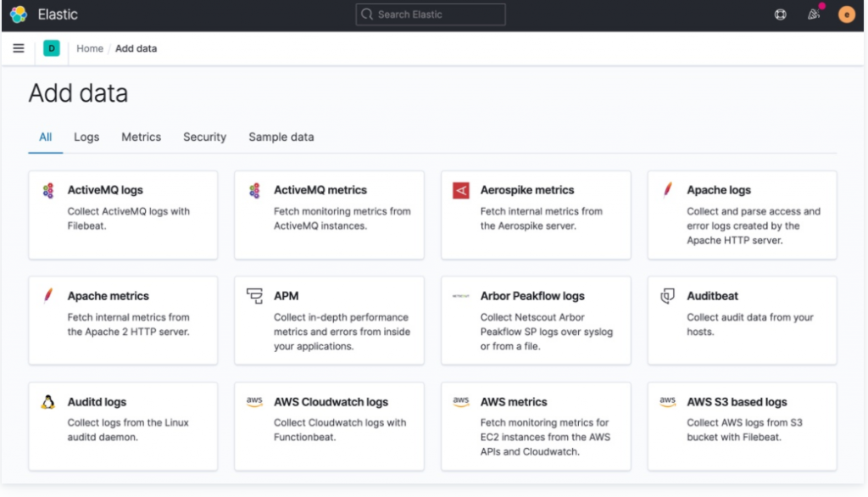Screen dimensions: 868x497
Task: Click 'Collect Netscout Arbor Peakflow SP logs' text
Action: click(547, 332)
